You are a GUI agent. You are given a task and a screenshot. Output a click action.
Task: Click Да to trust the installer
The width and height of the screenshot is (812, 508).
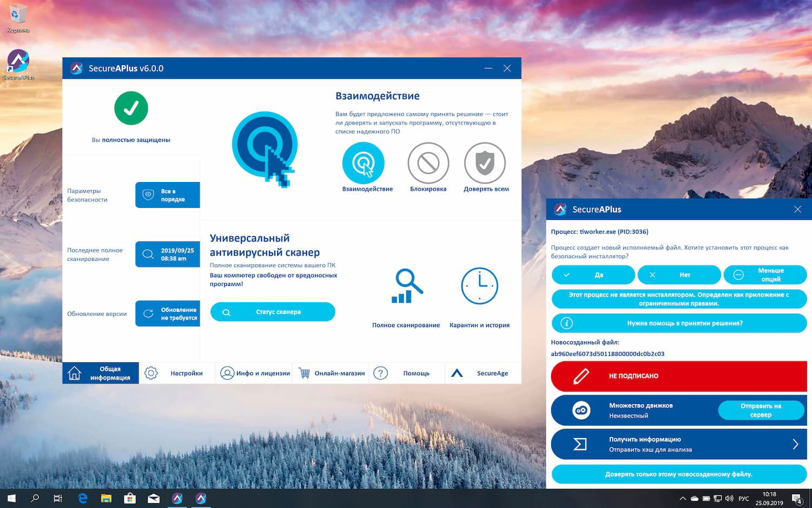coord(593,275)
